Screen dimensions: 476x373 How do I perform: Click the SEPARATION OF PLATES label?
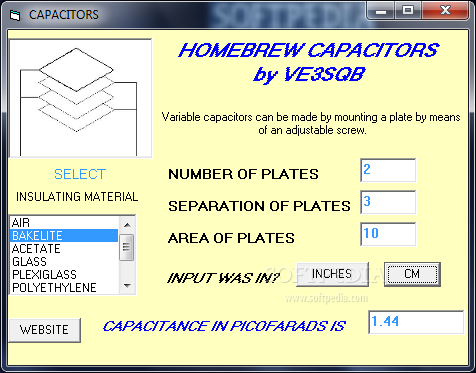tap(259, 206)
